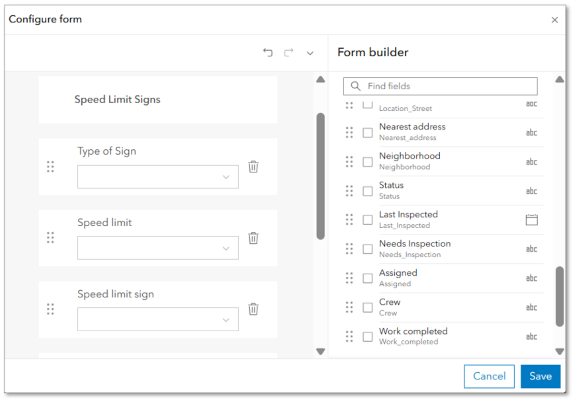Click the Last Inspected calendar type icon
This screenshot has height=400, width=573.
[531, 220]
